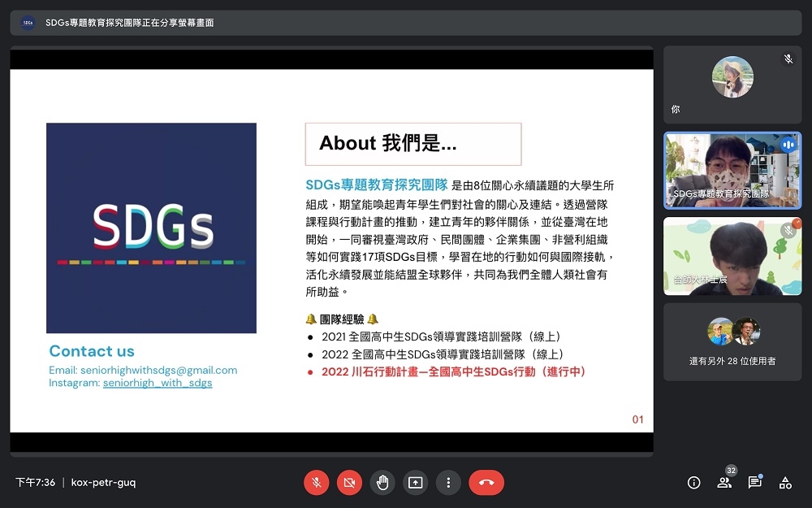The image size is (812, 508).
Task: Click the meeting code kox-petr-guq
Action: click(104, 483)
